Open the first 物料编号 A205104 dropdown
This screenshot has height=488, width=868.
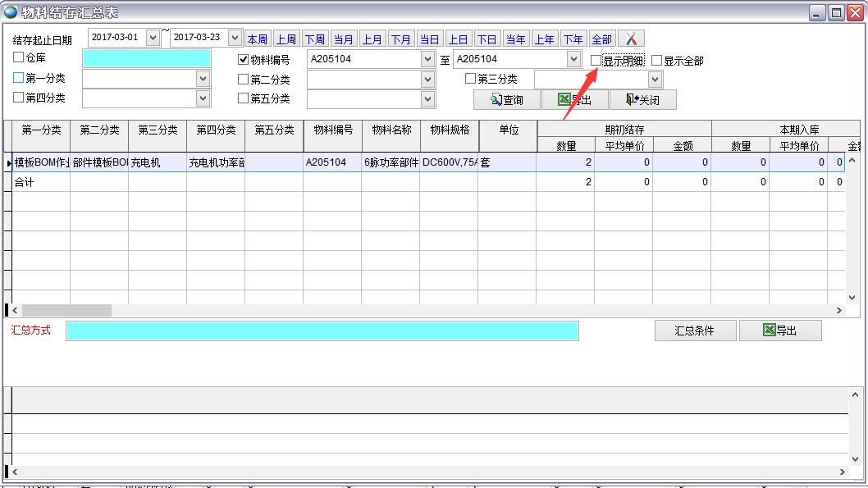[x=427, y=59]
